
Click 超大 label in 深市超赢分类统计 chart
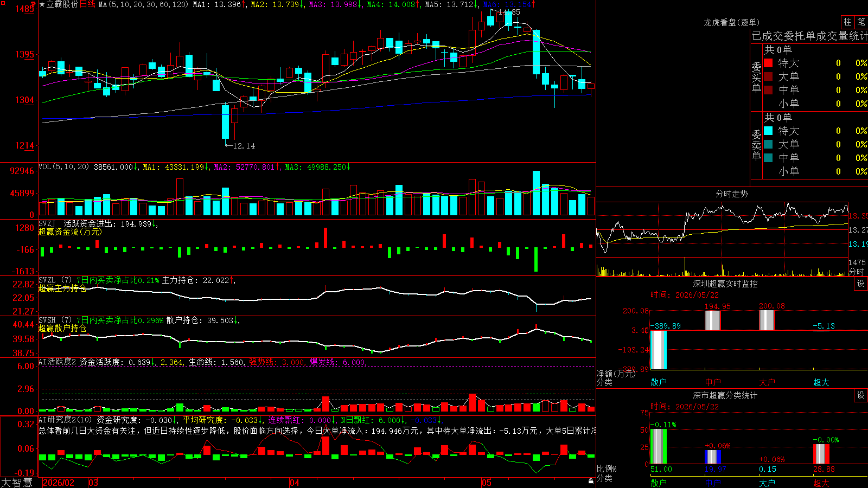(821, 483)
